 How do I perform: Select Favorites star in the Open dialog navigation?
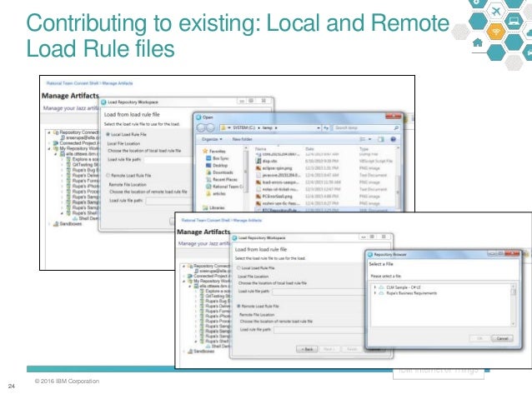214,152
